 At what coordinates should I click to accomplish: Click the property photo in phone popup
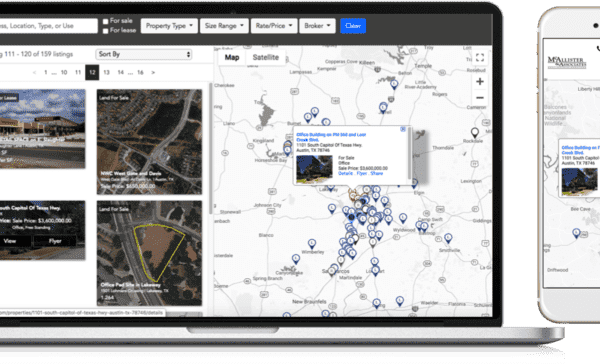tap(579, 181)
